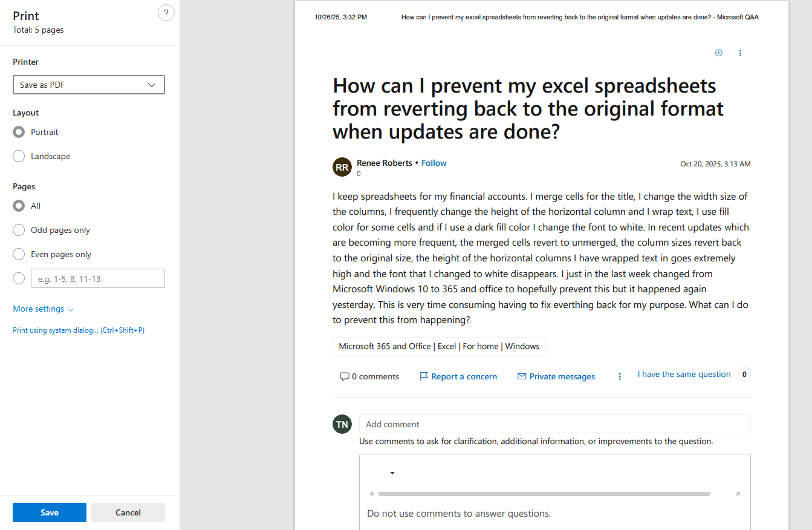Click the Oct 20, 2025, 3:13 AM timestamp
The height and width of the screenshot is (530, 812).
click(x=715, y=164)
